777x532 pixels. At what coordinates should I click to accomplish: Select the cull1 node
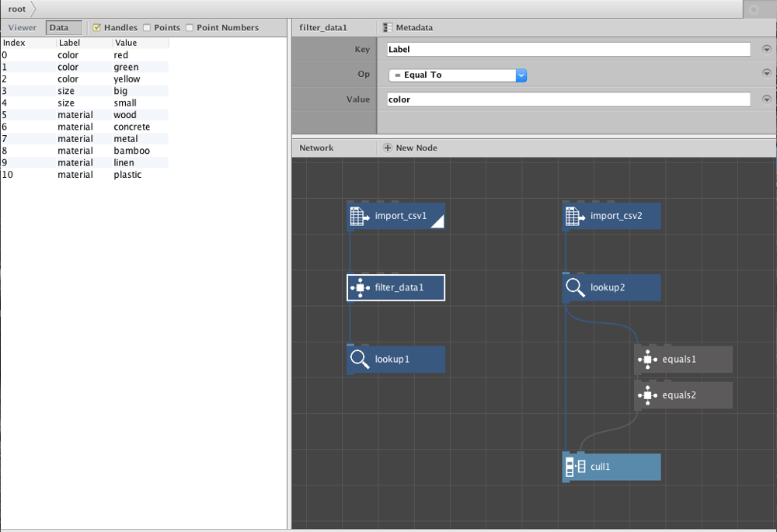[611, 467]
